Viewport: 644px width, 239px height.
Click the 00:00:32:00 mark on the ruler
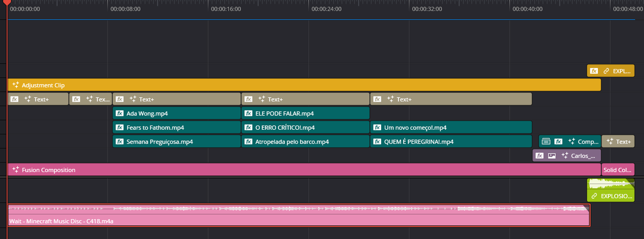(x=427, y=9)
